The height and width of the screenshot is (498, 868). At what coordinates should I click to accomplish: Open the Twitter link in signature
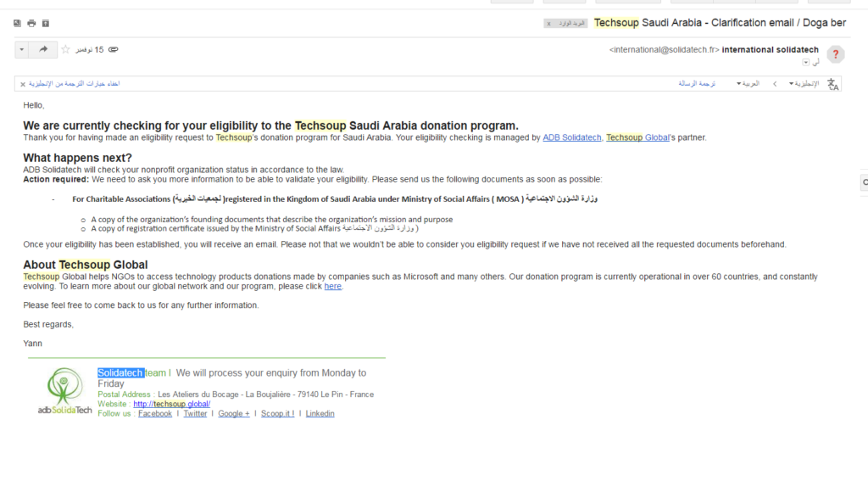click(x=195, y=413)
